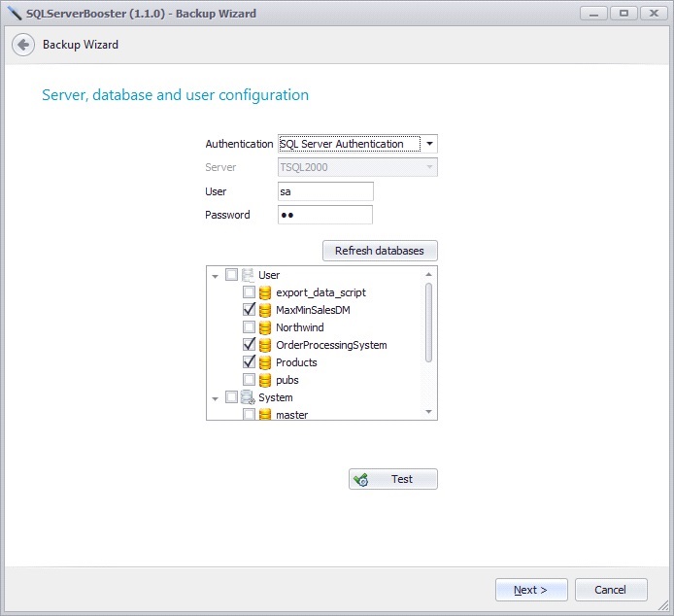Click the Northwind database icon
The image size is (674, 616).
click(265, 327)
